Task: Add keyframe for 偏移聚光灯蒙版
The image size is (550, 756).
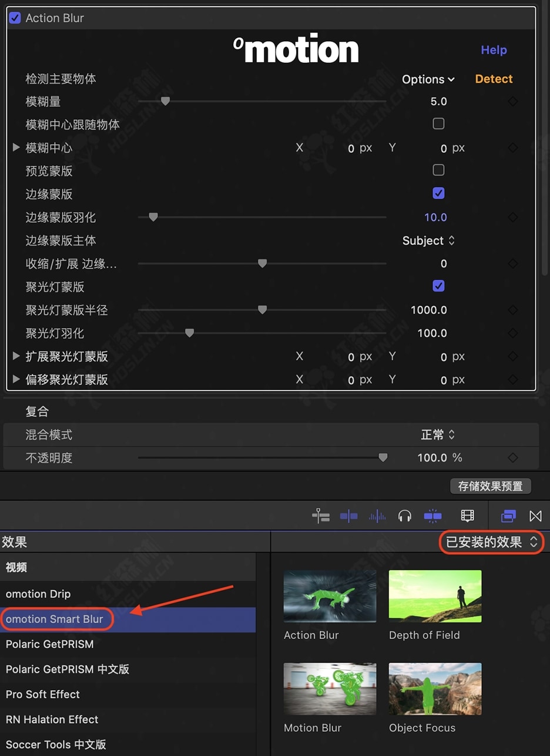Action: 513,380
